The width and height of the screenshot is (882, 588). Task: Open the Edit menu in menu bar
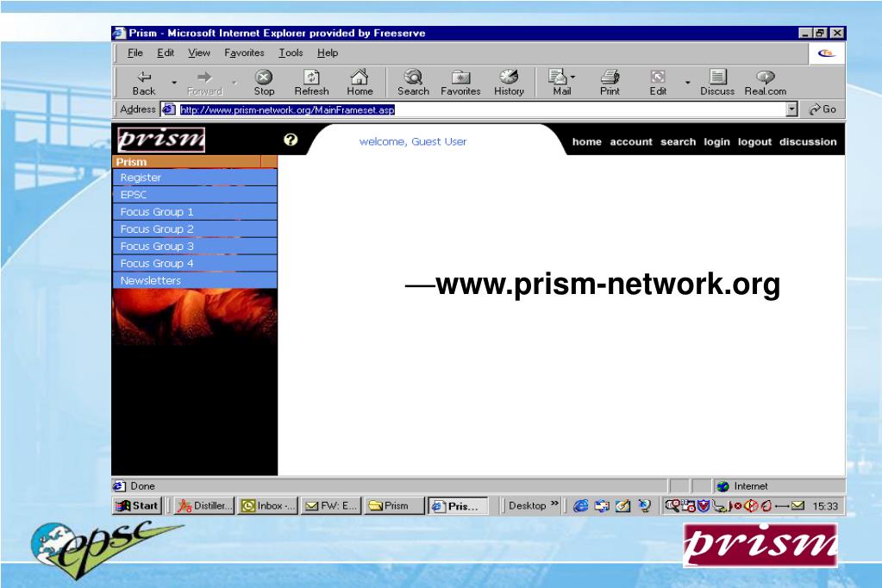(x=166, y=53)
